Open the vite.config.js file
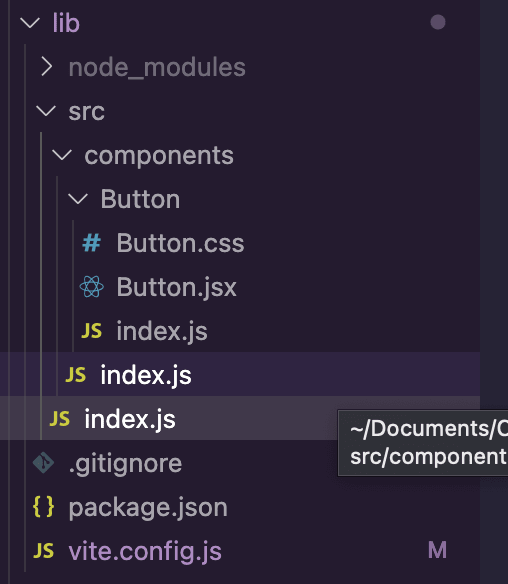Viewport: 508px width, 584px height. coord(145,551)
